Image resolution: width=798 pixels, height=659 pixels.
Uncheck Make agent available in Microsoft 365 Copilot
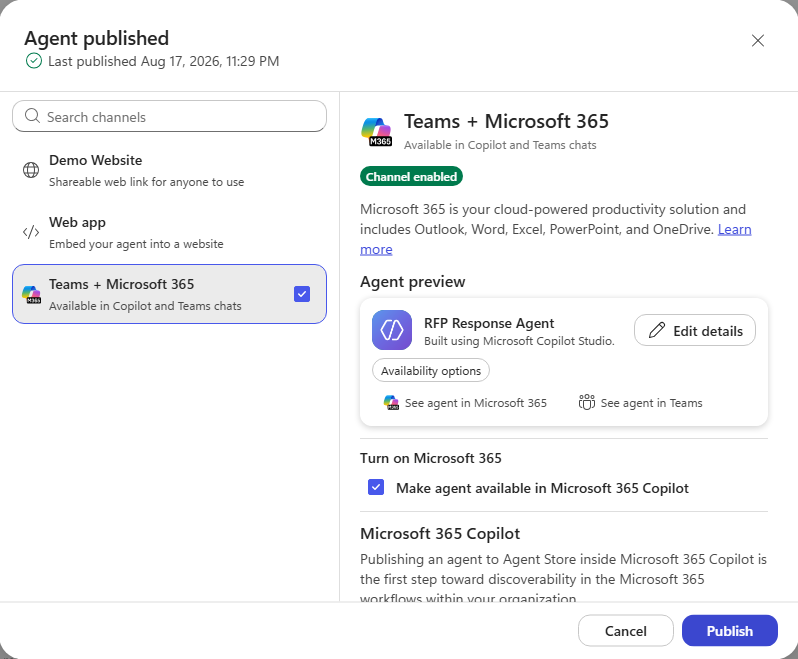[376, 487]
